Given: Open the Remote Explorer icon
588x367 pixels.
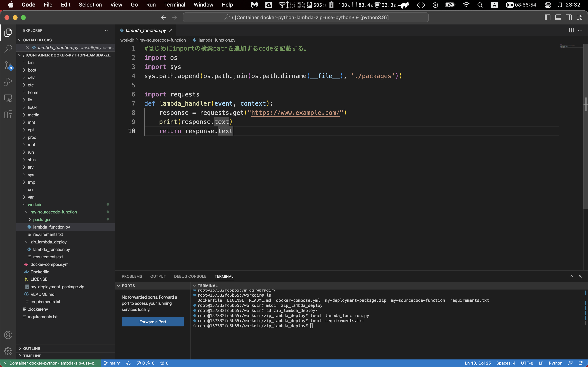Looking at the screenshot, I should click(x=8, y=98).
